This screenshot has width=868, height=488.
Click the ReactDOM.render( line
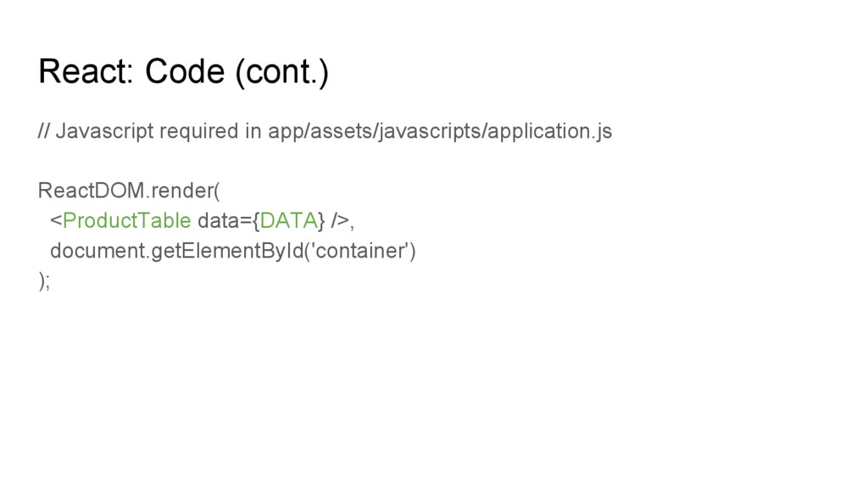pyautogui.click(x=129, y=191)
